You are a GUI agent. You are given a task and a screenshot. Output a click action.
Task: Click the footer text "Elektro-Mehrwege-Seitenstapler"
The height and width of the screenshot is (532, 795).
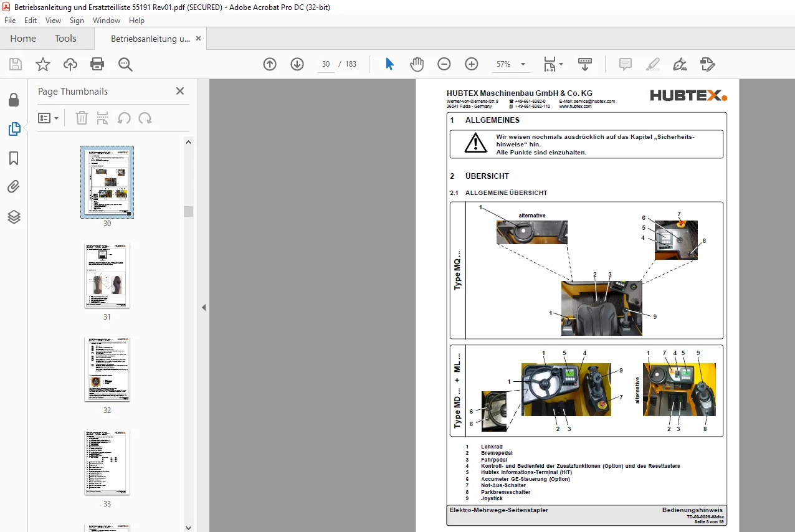(499, 510)
